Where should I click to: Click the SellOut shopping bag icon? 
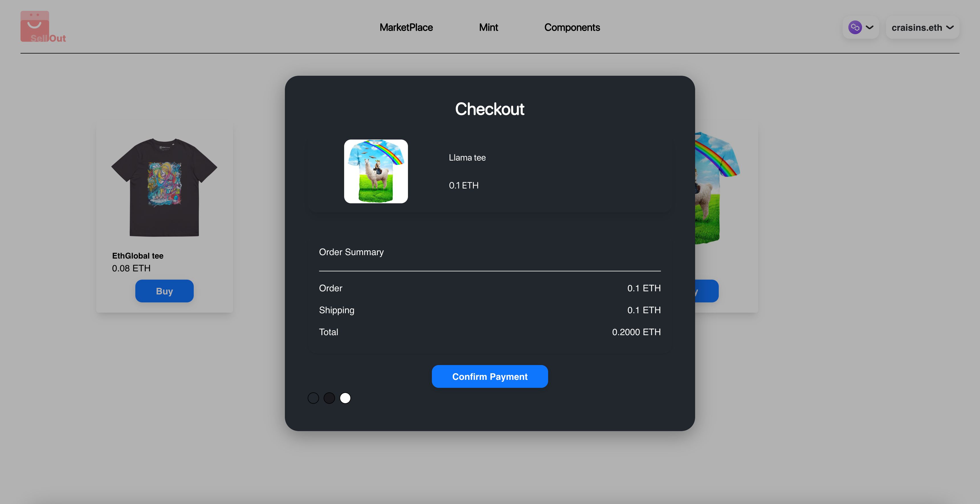(x=35, y=24)
